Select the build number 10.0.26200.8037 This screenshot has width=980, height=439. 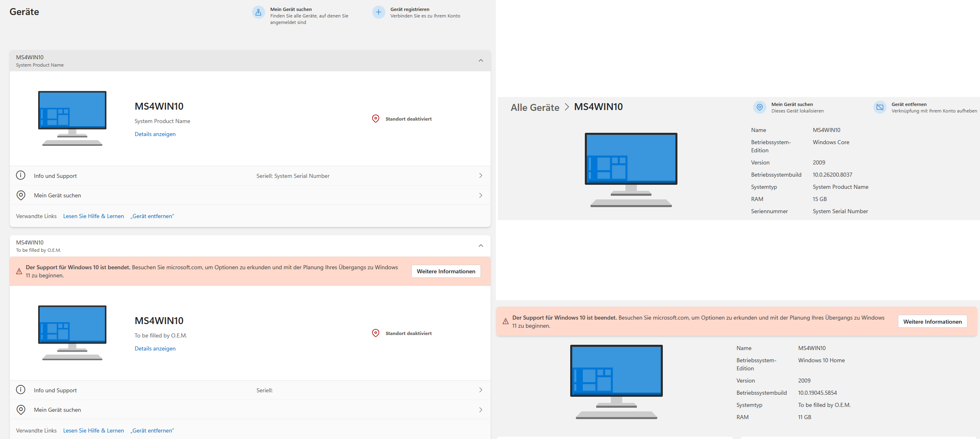(x=833, y=175)
